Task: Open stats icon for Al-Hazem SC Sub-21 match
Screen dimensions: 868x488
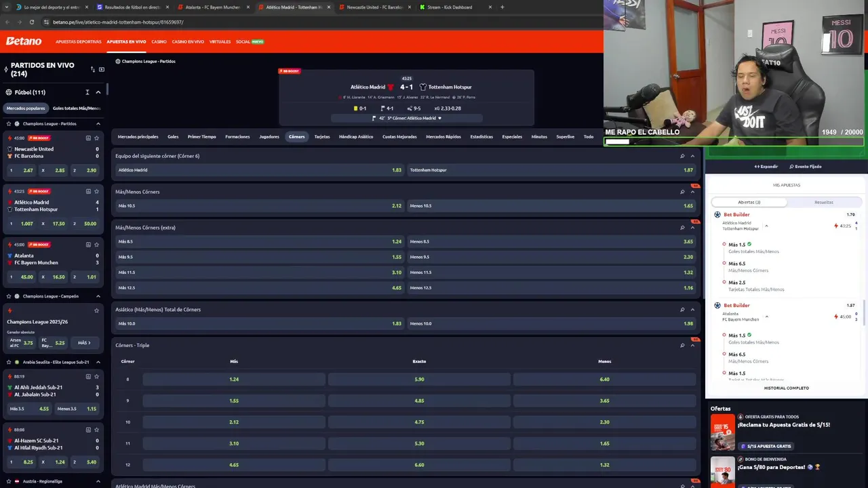Action: point(88,430)
